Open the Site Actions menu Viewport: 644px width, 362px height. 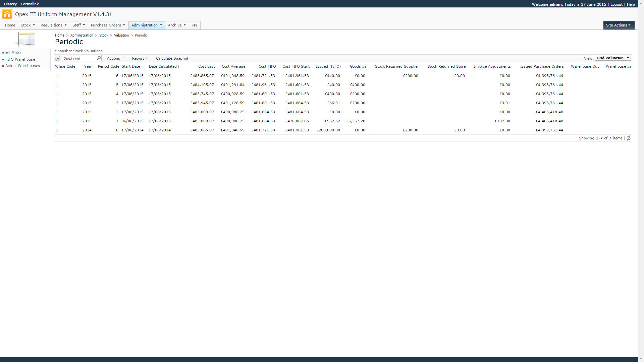(618, 25)
